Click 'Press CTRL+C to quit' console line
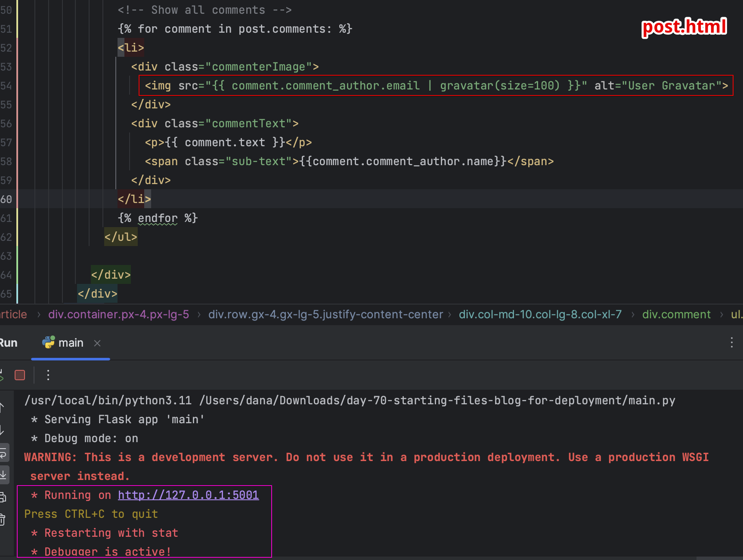The width and height of the screenshot is (743, 560). [x=91, y=514]
